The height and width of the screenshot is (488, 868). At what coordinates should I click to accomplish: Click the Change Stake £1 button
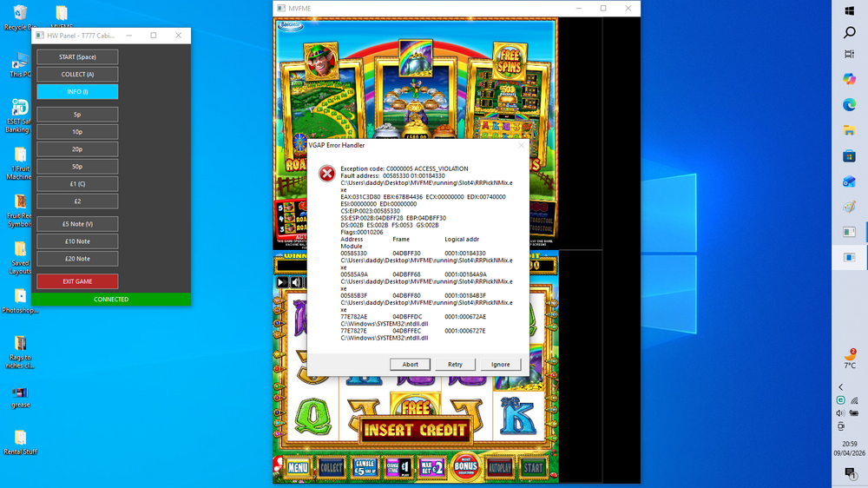click(398, 468)
